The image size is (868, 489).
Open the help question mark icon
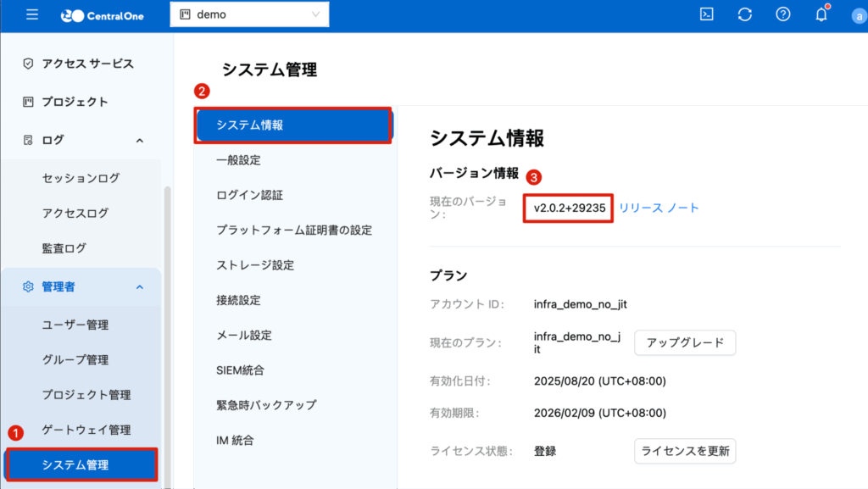[x=783, y=14]
